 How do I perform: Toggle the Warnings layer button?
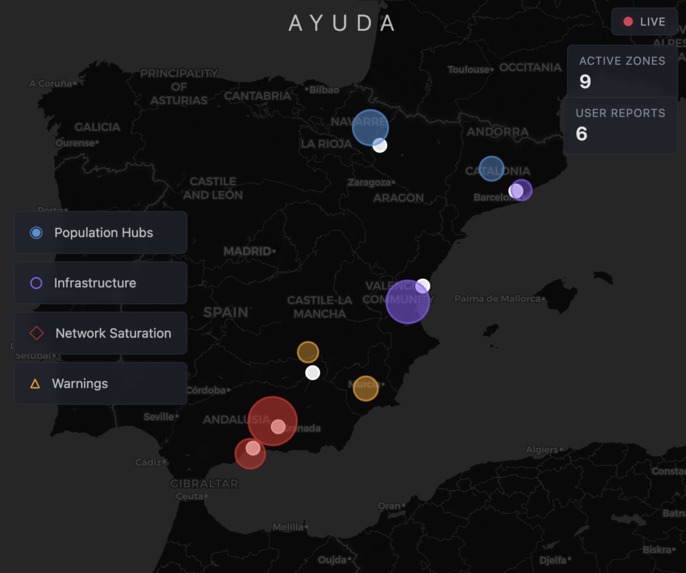101,383
